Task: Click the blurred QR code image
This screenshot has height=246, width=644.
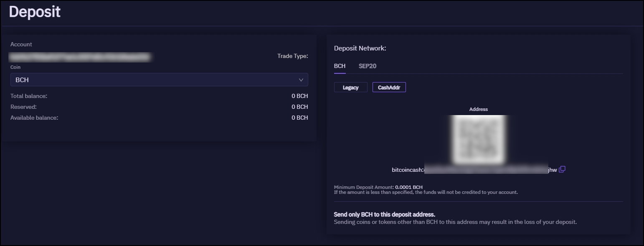Action: [479, 139]
